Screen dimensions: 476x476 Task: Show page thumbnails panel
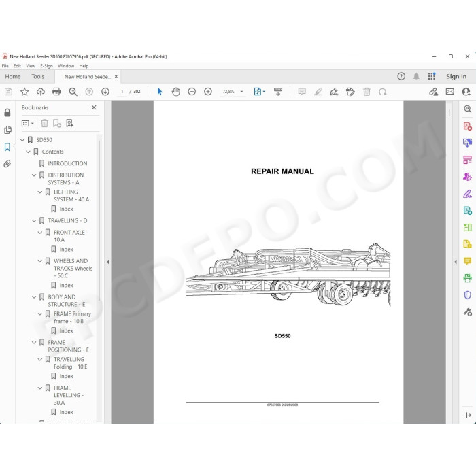pos(7,130)
